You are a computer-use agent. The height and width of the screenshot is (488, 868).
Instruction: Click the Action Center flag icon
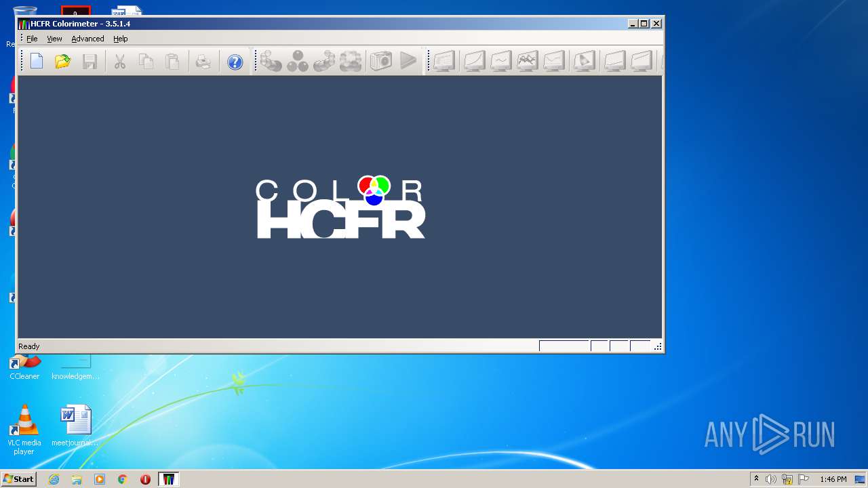[x=804, y=479]
